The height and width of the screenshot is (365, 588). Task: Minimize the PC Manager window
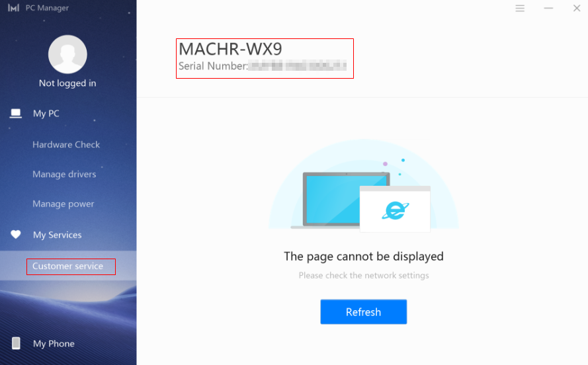[548, 8]
